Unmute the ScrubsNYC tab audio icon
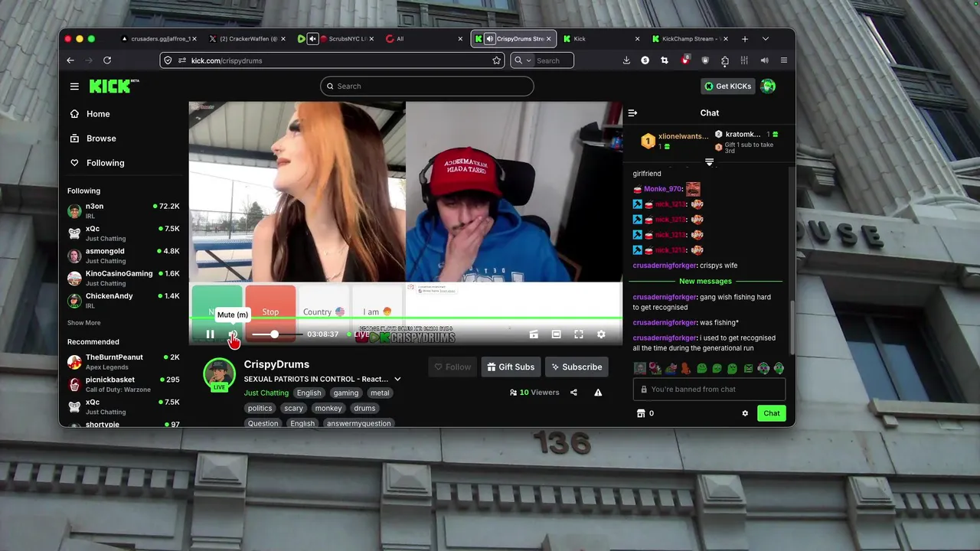 (312, 39)
